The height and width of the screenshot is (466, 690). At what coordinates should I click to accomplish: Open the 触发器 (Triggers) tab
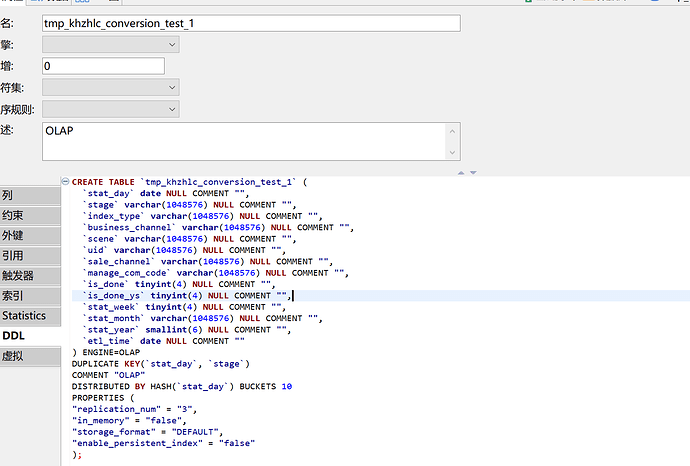click(x=30, y=276)
